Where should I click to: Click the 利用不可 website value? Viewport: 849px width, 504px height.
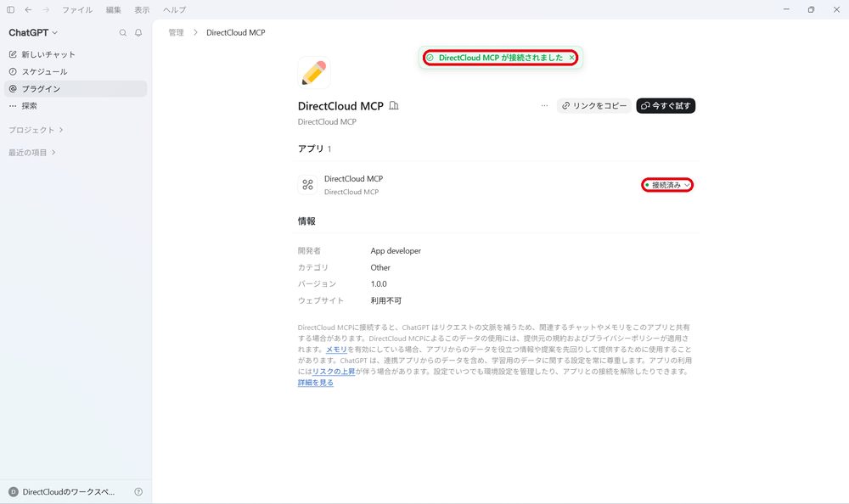point(386,300)
